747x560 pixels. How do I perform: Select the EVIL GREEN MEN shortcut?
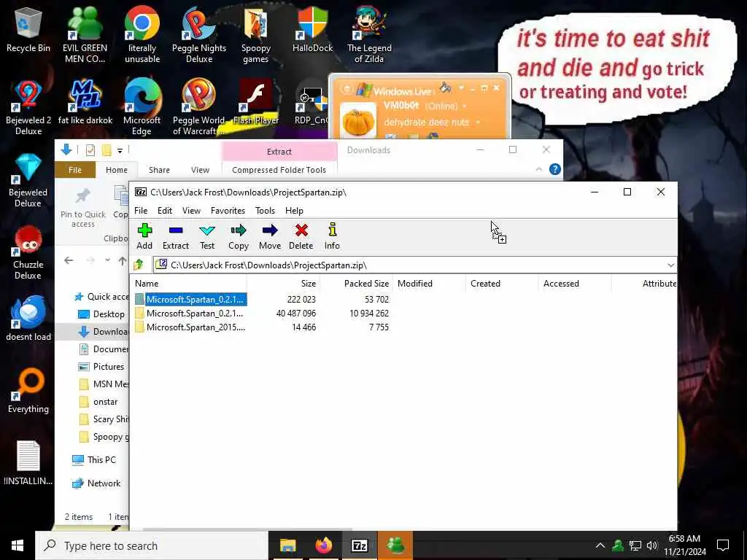(x=85, y=34)
